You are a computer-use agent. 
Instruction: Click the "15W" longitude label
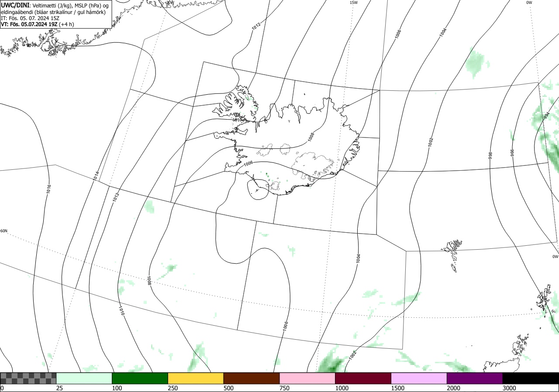click(354, 3)
